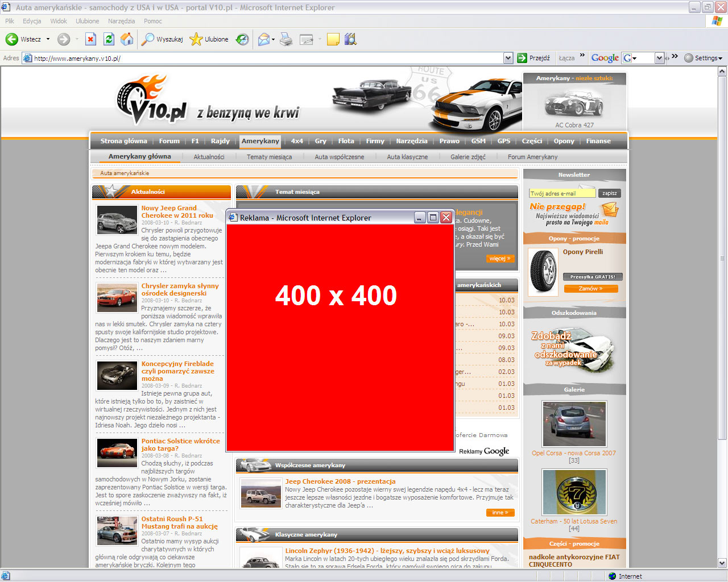Image resolution: width=728 pixels, height=582 pixels.
Task: Expand the Google toolbar Settings menu
Action: 703,58
